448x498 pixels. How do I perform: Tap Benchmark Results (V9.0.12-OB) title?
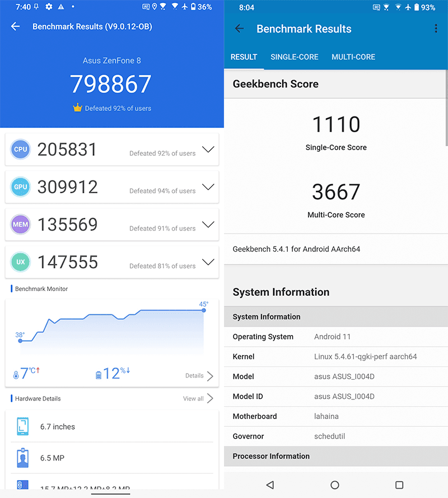92,26
